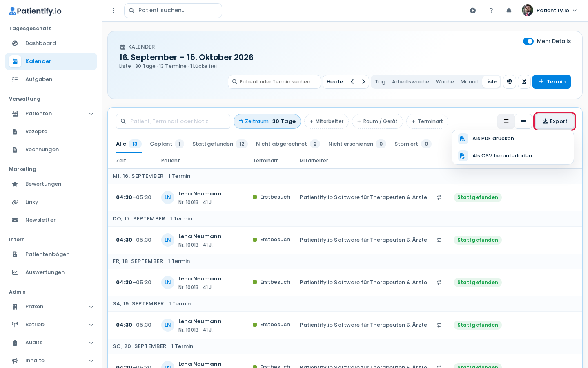Screen dimensions: 588x368
Task: Add a Mitarbeiter filter
Action: point(326,121)
